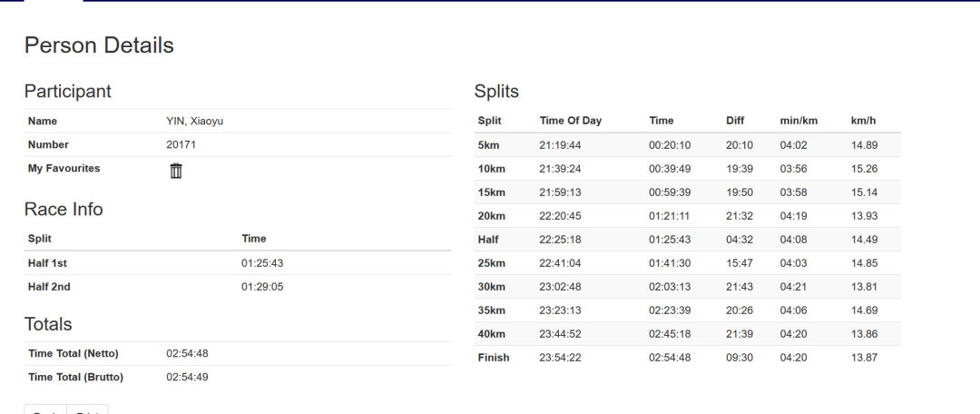The width and height of the screenshot is (980, 414).
Task: Click the participant name YIN, Xiaoyu
Action: 194,122
